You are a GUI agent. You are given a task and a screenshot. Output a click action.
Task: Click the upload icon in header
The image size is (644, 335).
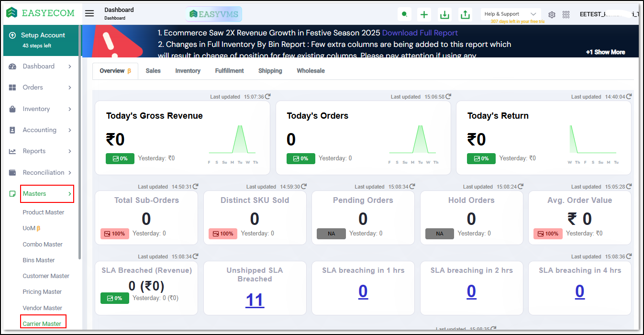coord(465,14)
